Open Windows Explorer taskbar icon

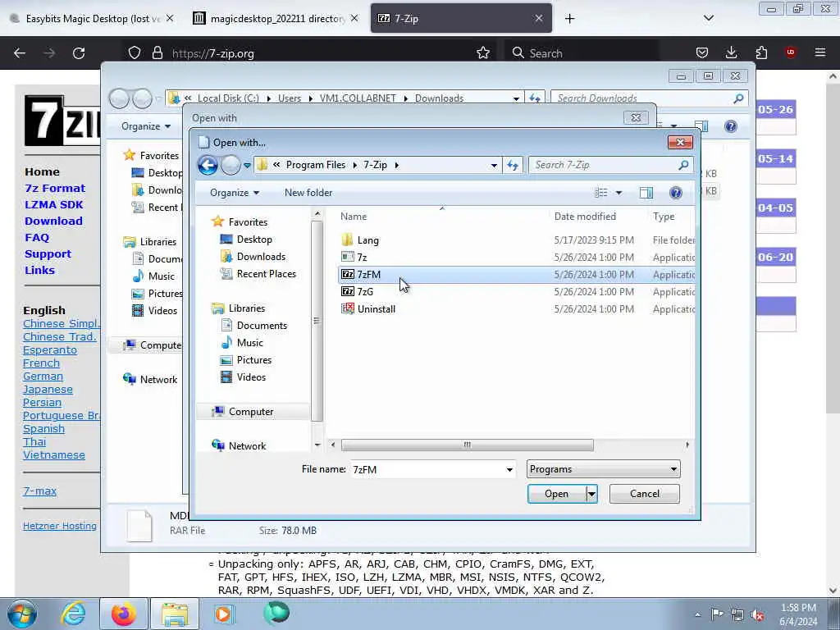coord(175,614)
